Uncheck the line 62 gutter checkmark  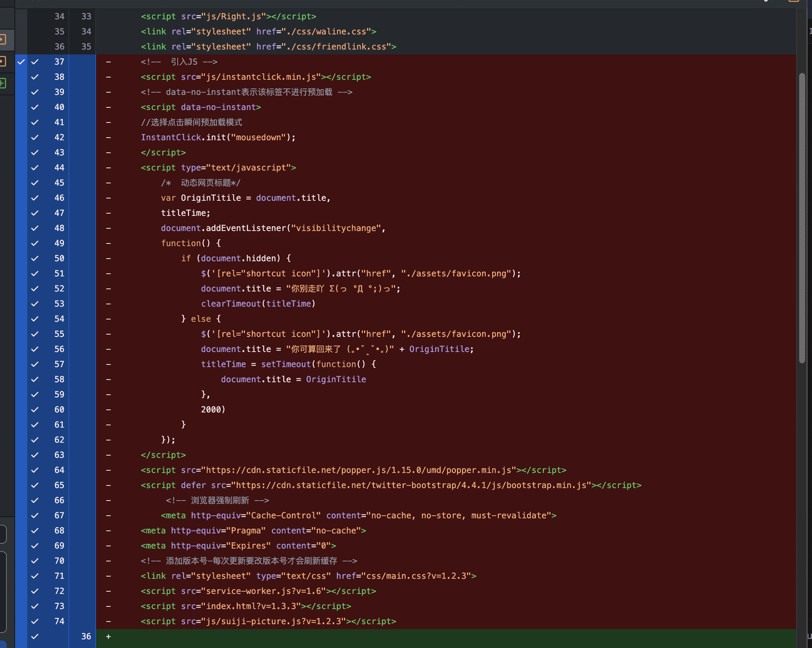(35, 440)
